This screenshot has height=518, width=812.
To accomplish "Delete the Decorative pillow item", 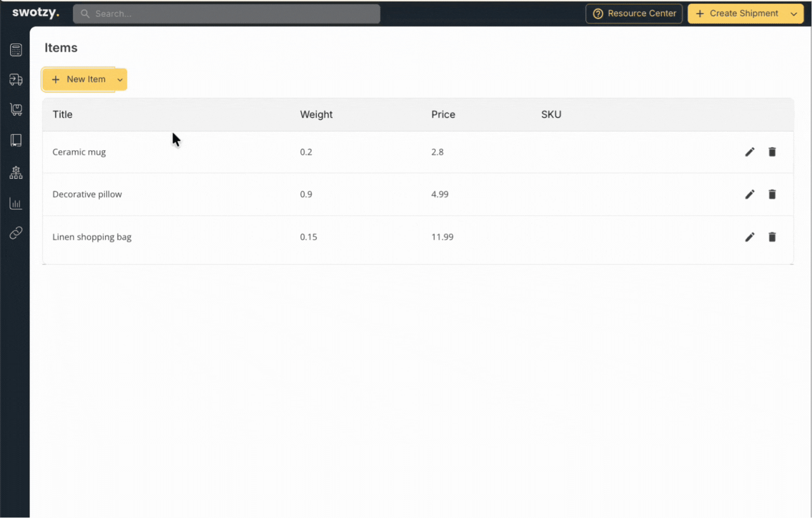I will tap(772, 194).
